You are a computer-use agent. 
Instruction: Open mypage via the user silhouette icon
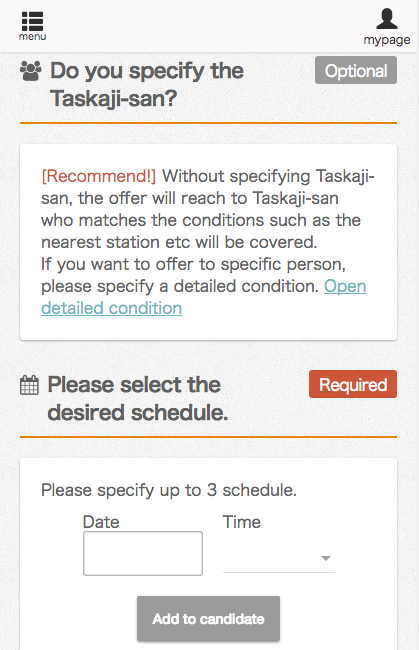(387, 19)
